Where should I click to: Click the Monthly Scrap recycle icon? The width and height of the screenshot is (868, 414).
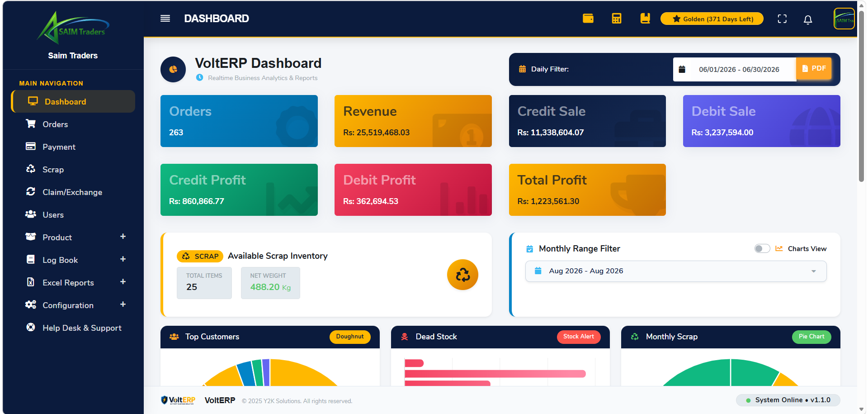coord(635,337)
